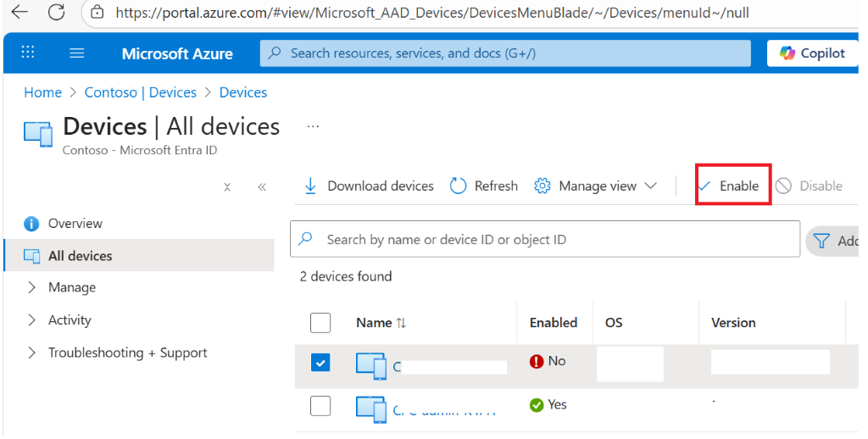Click the Download devices icon
The height and width of the screenshot is (439, 868).
pos(310,186)
